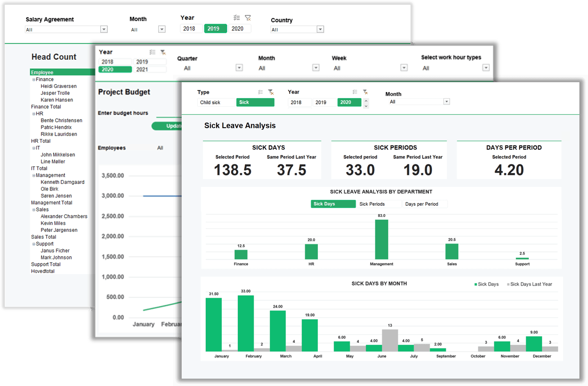This screenshot has width=588, height=386.
Task: Select 2020 in Sick Leave Year slicer
Action: click(349, 102)
